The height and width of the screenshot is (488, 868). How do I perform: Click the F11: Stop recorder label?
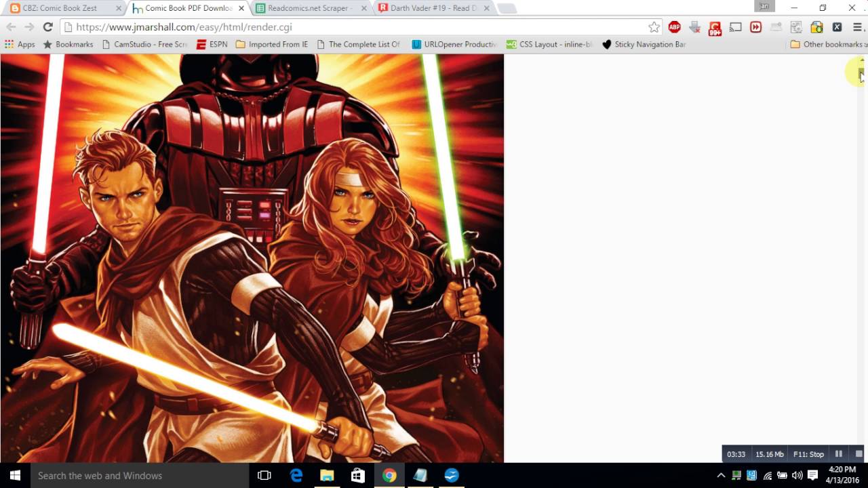tap(808, 454)
